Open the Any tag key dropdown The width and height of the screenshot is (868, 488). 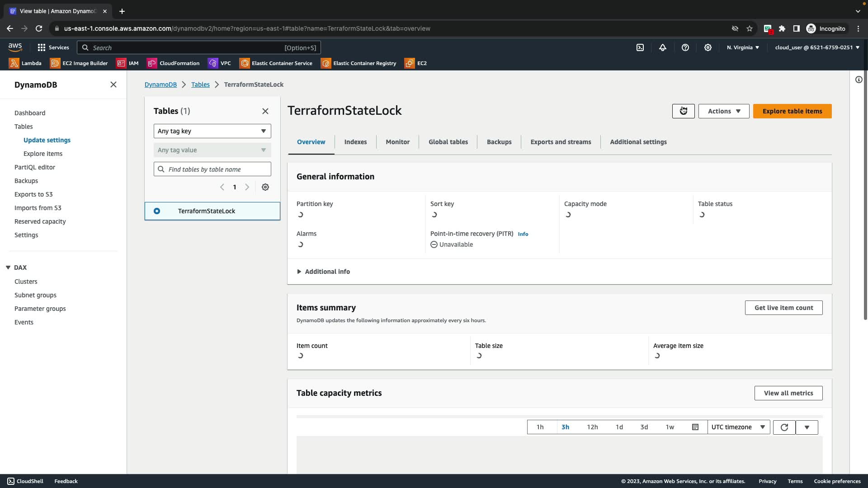[x=212, y=131]
